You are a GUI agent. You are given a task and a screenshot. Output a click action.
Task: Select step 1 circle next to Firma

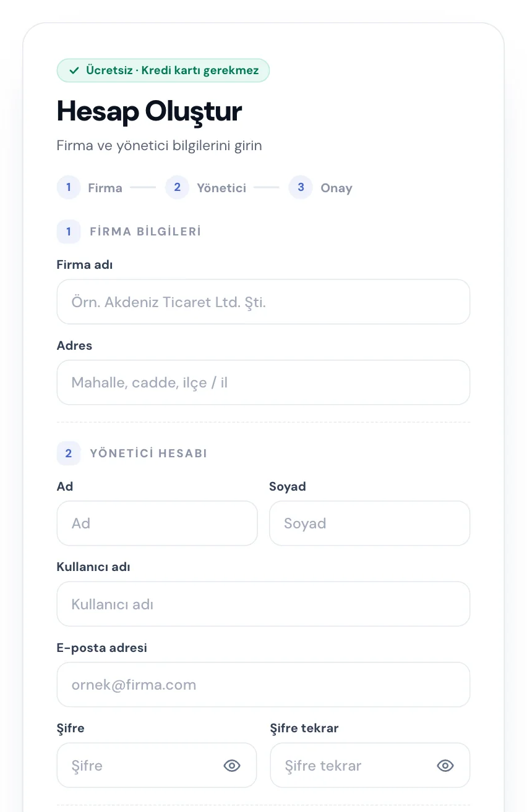click(x=69, y=187)
